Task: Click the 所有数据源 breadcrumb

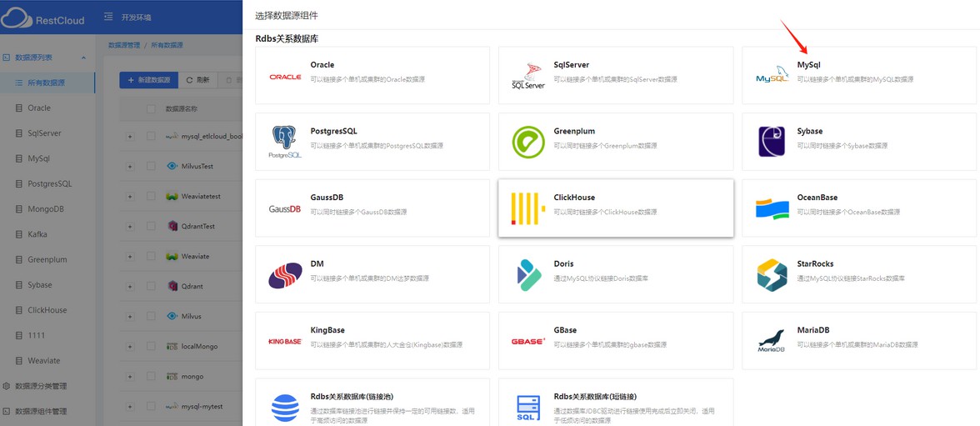Action: pyautogui.click(x=167, y=45)
